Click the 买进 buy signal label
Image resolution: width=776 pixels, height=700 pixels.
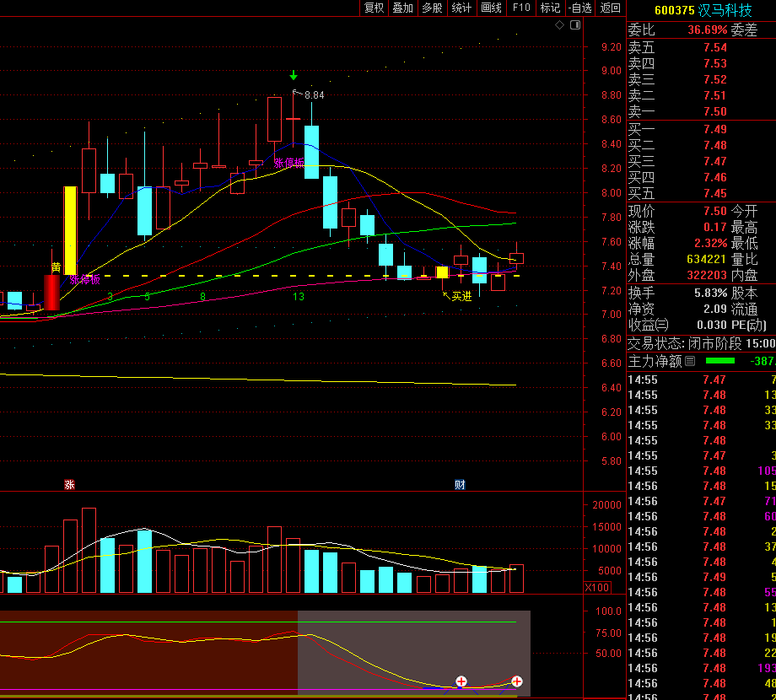pyautogui.click(x=461, y=296)
